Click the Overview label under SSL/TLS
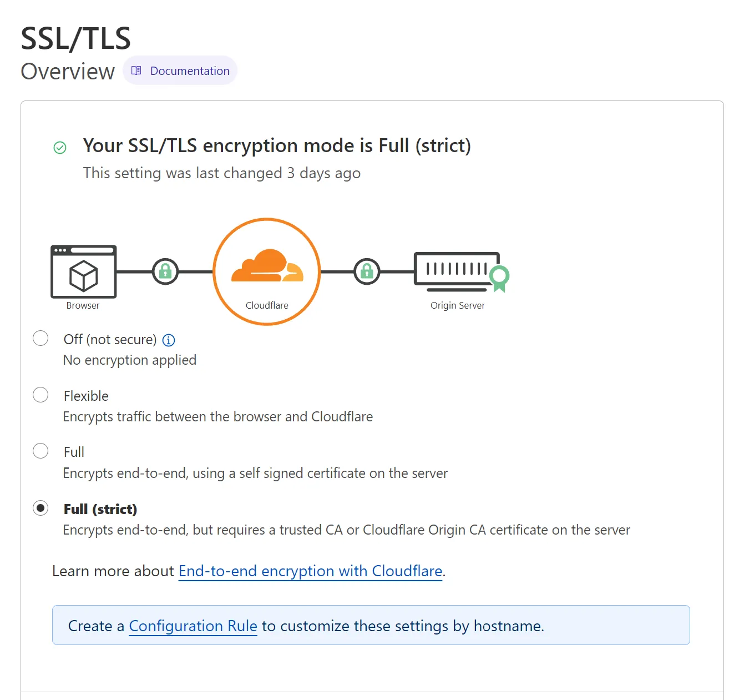 pyautogui.click(x=67, y=71)
